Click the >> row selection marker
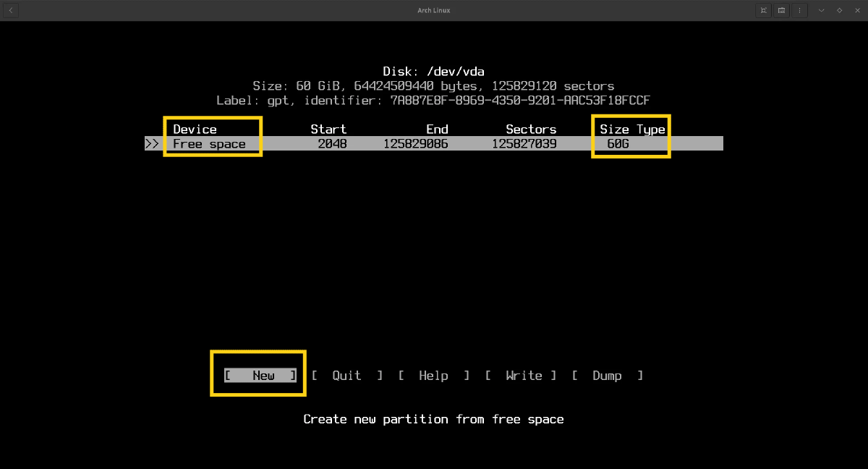 point(152,144)
